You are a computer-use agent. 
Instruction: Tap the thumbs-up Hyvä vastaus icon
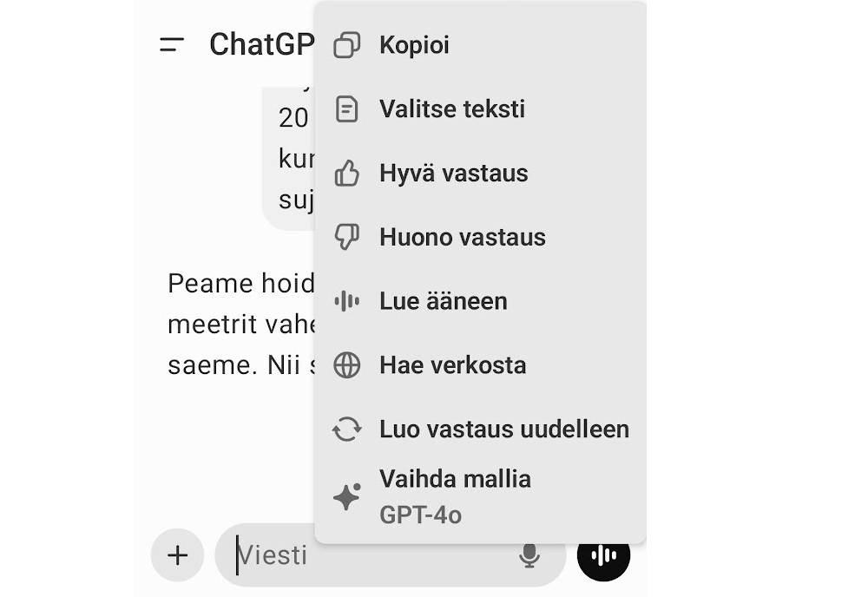point(347,174)
